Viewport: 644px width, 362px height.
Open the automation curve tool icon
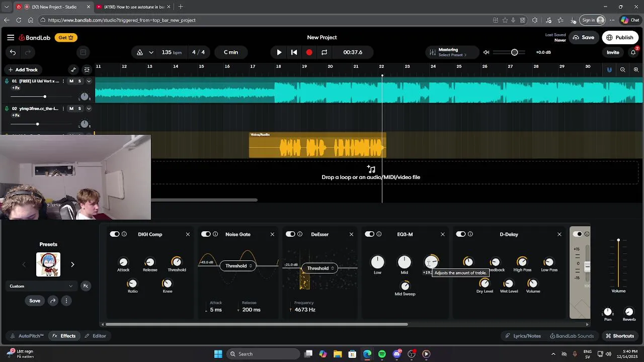pos(73,70)
